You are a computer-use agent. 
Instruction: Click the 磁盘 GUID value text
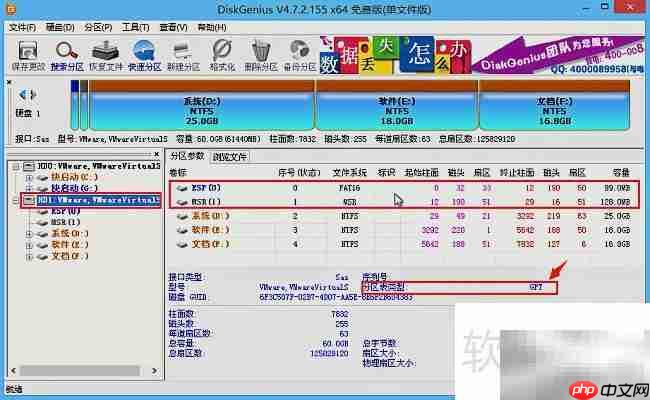tap(336, 297)
